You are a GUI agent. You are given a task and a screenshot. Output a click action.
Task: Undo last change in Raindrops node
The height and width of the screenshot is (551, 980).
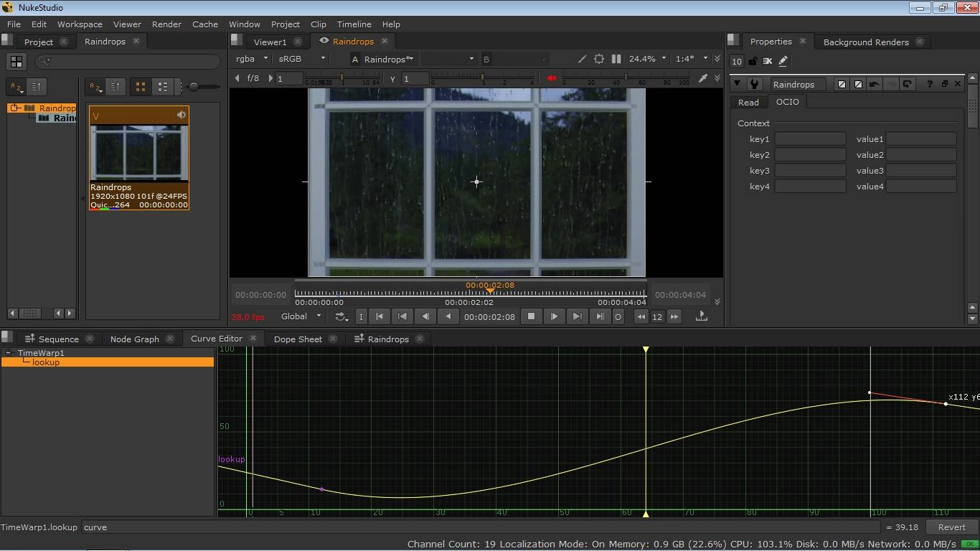click(x=874, y=84)
